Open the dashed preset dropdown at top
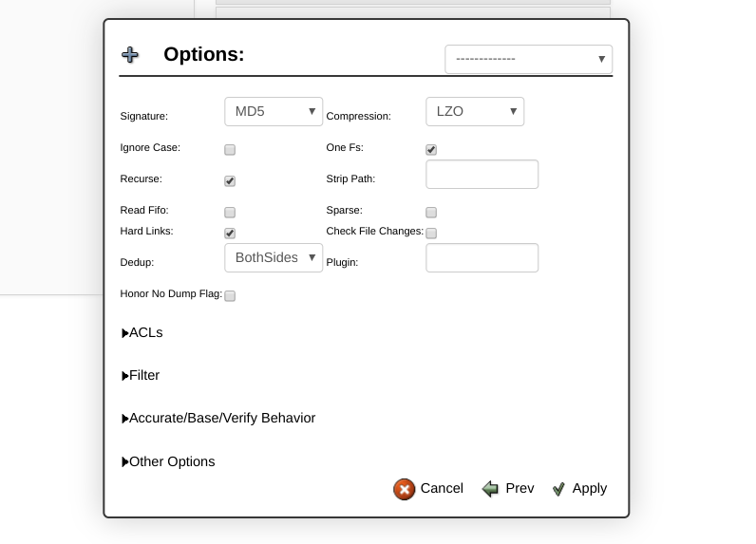Screen dimensions: 756x544 pos(529,59)
